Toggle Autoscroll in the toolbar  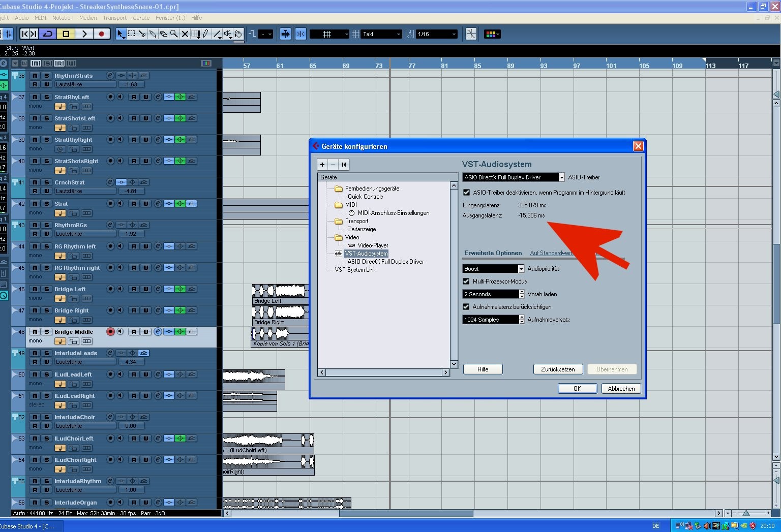(x=285, y=34)
